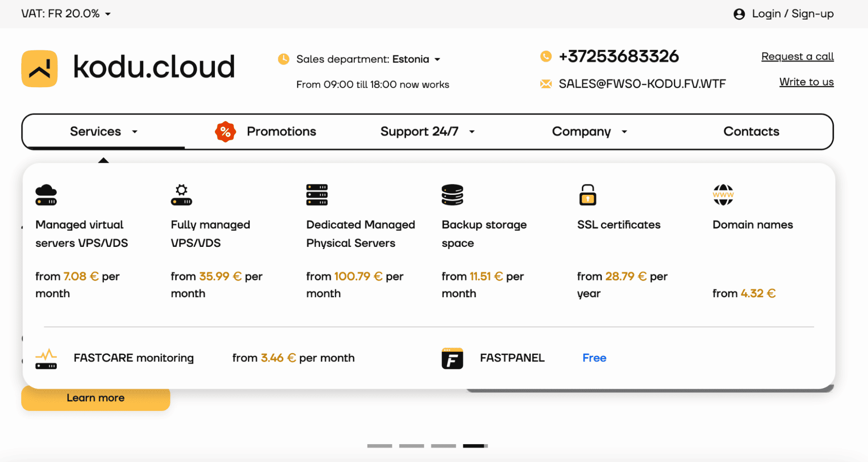Image resolution: width=868 pixels, height=462 pixels.
Task: Click the SSL certificates padlock icon
Action: [x=588, y=195]
